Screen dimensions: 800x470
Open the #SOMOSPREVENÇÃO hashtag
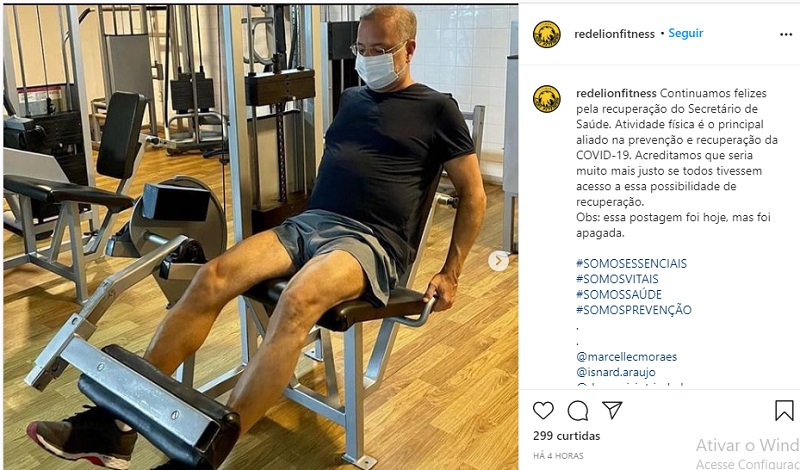click(634, 310)
